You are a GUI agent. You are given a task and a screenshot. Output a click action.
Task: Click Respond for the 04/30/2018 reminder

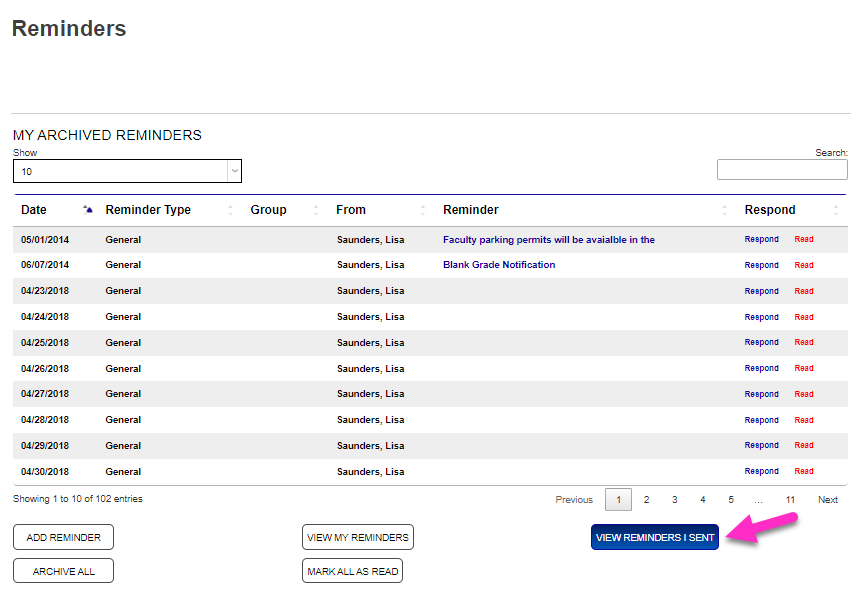pyautogui.click(x=761, y=472)
